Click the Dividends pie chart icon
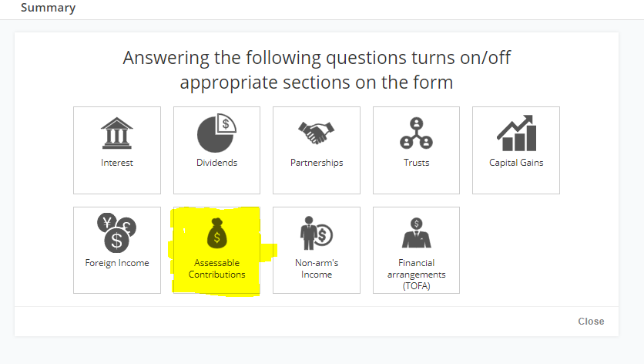Image resolution: width=644 pixels, height=364 pixels. [216, 133]
